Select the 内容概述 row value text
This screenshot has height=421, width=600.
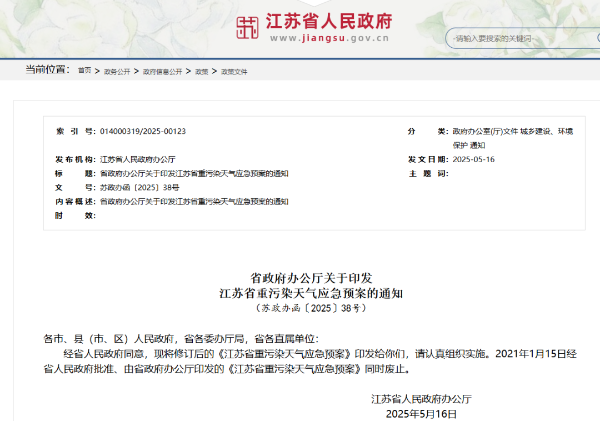tap(194, 201)
